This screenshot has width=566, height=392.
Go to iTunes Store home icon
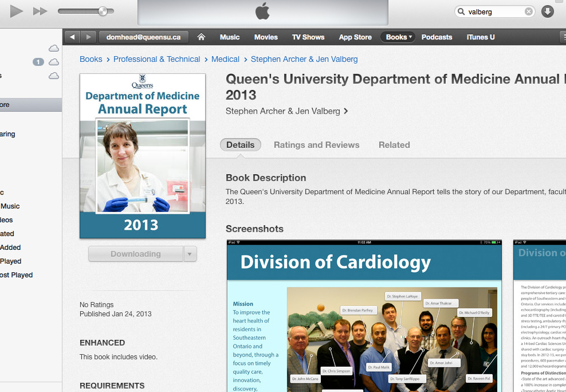pos(201,37)
